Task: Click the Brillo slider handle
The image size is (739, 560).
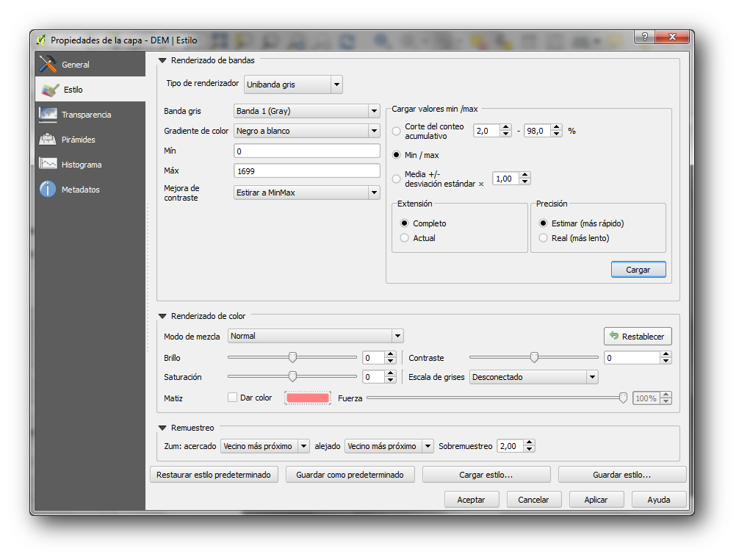Action: (x=292, y=357)
